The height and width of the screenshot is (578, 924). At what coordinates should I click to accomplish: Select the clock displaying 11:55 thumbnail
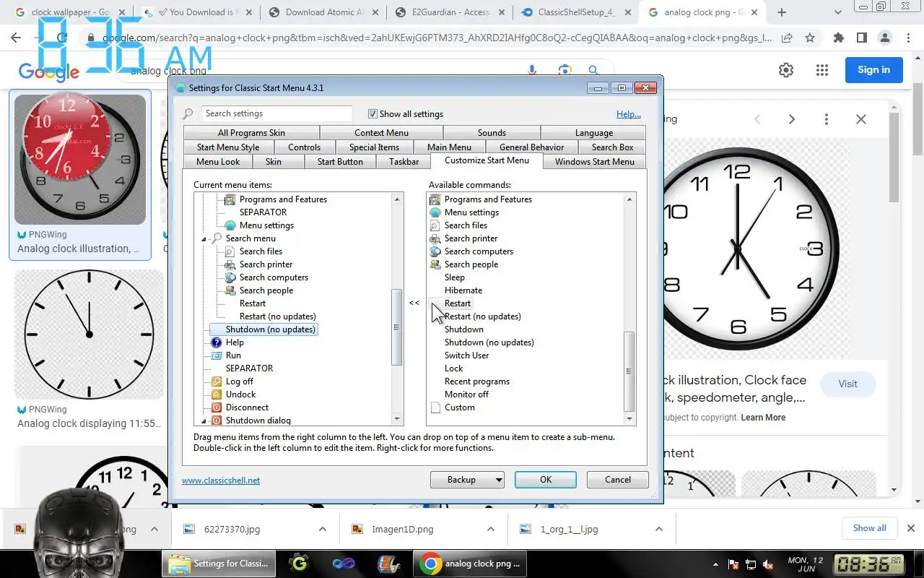[89, 335]
